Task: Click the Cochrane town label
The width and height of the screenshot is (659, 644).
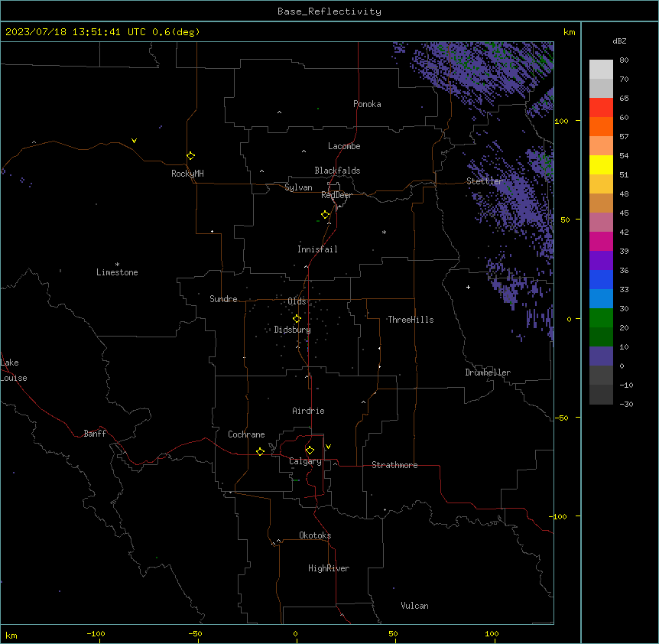Action: pos(246,434)
